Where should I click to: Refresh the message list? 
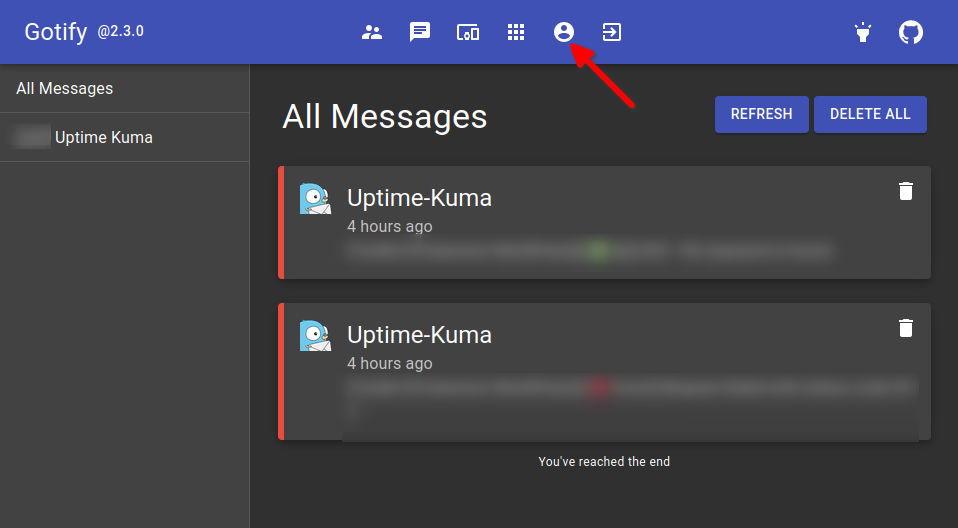(x=761, y=114)
